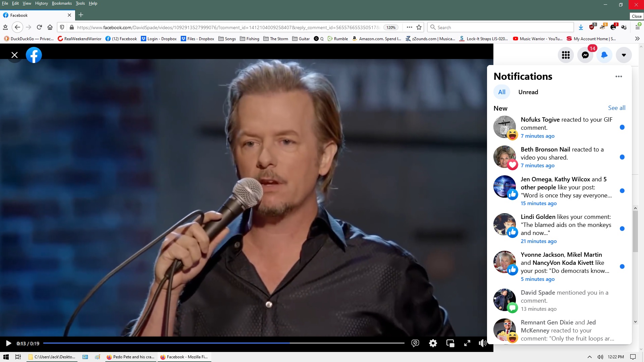Expand the Facebook account dropdown arrow
The image size is (644, 362).
coord(624,55)
